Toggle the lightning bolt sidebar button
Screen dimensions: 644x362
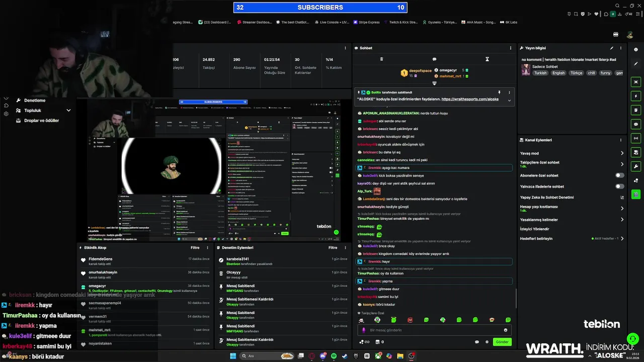(x=636, y=96)
